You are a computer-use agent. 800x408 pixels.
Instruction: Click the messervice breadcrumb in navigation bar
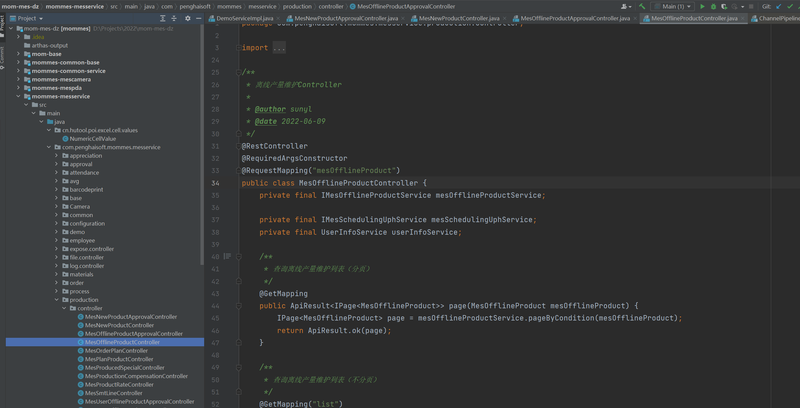coord(262,6)
